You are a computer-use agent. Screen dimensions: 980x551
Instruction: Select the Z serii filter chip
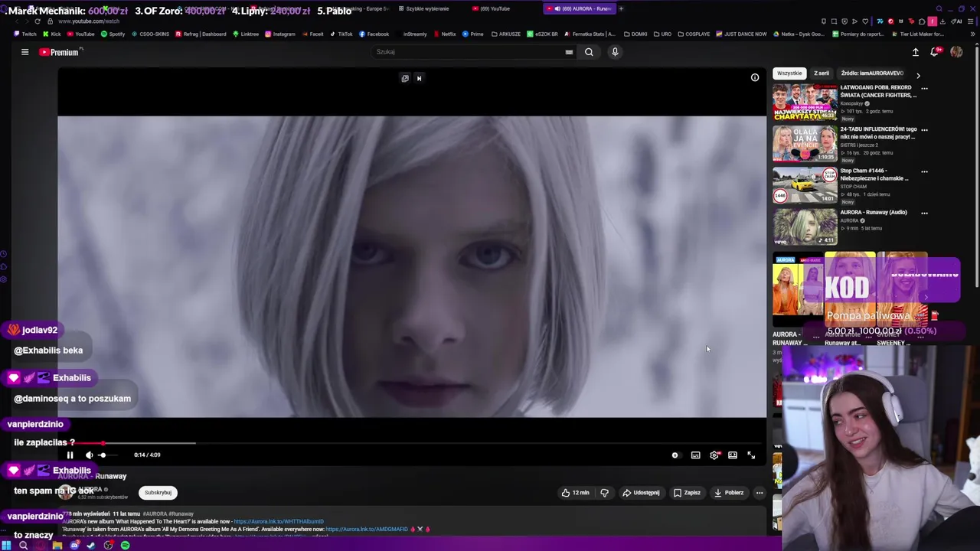tap(822, 73)
